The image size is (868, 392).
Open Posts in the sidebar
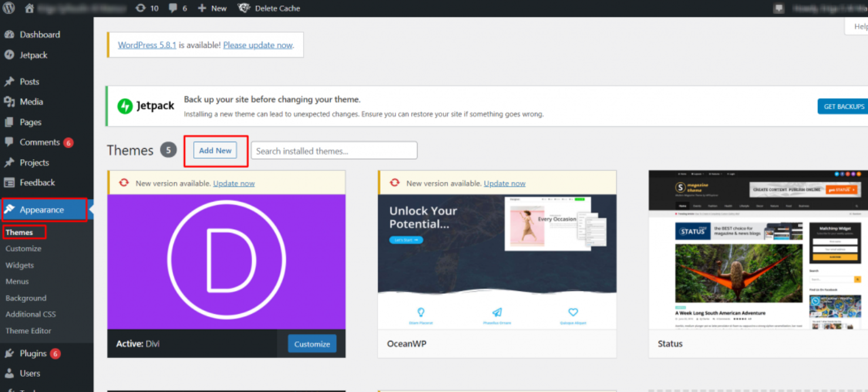[29, 82]
